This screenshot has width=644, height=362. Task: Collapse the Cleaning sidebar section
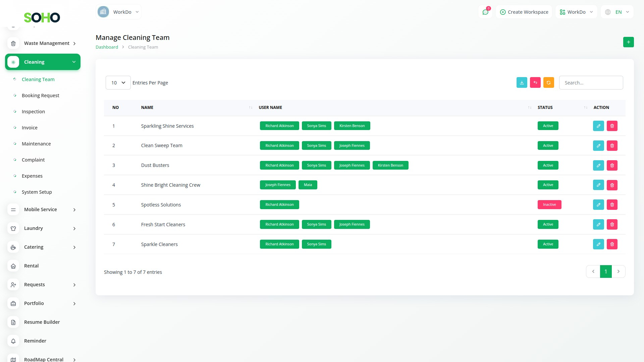pos(43,62)
